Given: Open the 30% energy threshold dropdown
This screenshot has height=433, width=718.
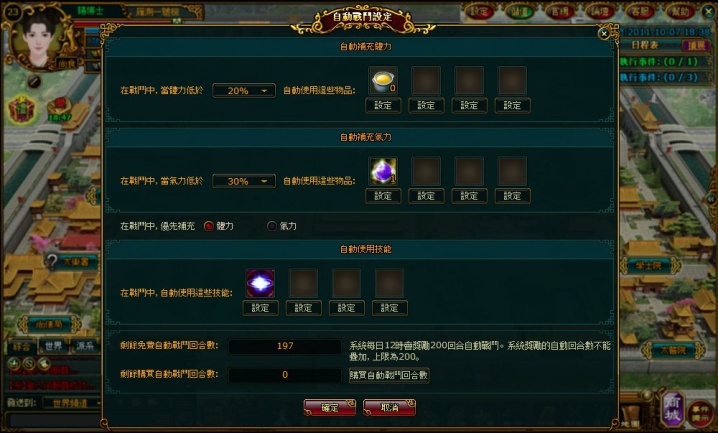Looking at the screenshot, I should point(244,181).
